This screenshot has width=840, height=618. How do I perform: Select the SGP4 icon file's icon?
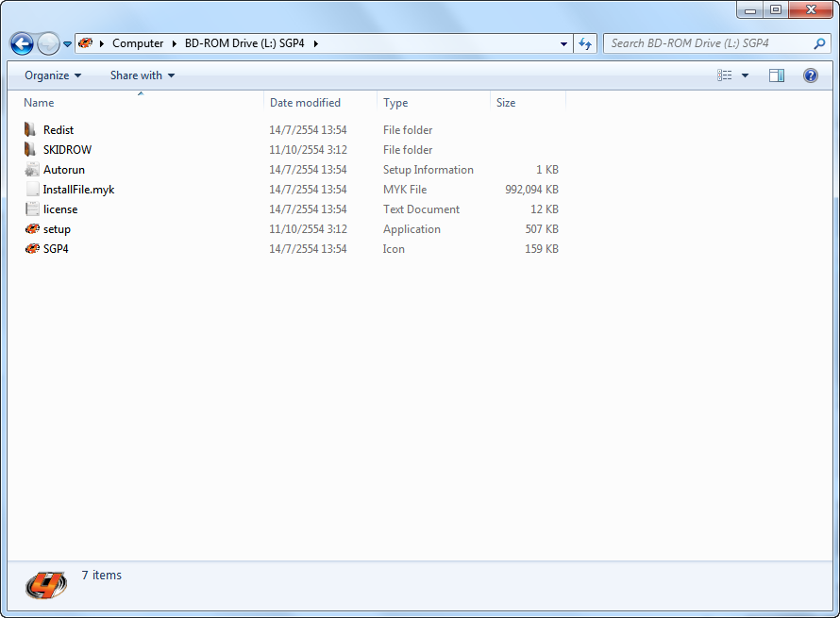click(x=32, y=248)
